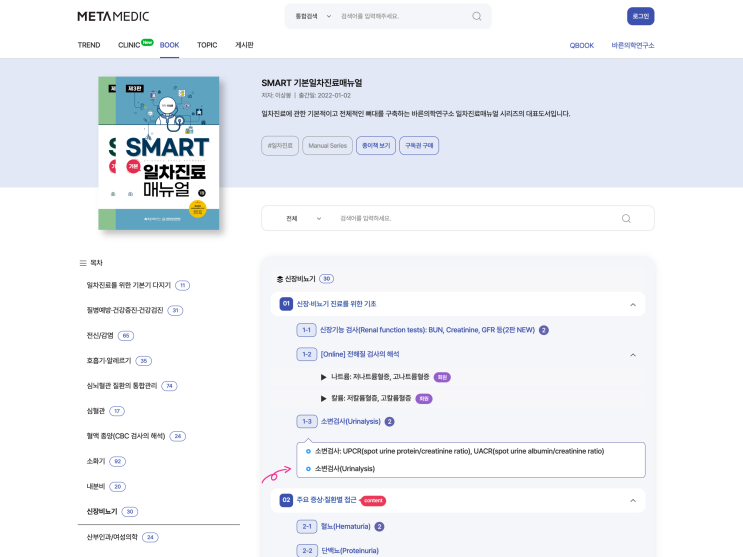Open 소화기 in contents
This screenshot has width=743, height=557.
(95, 461)
